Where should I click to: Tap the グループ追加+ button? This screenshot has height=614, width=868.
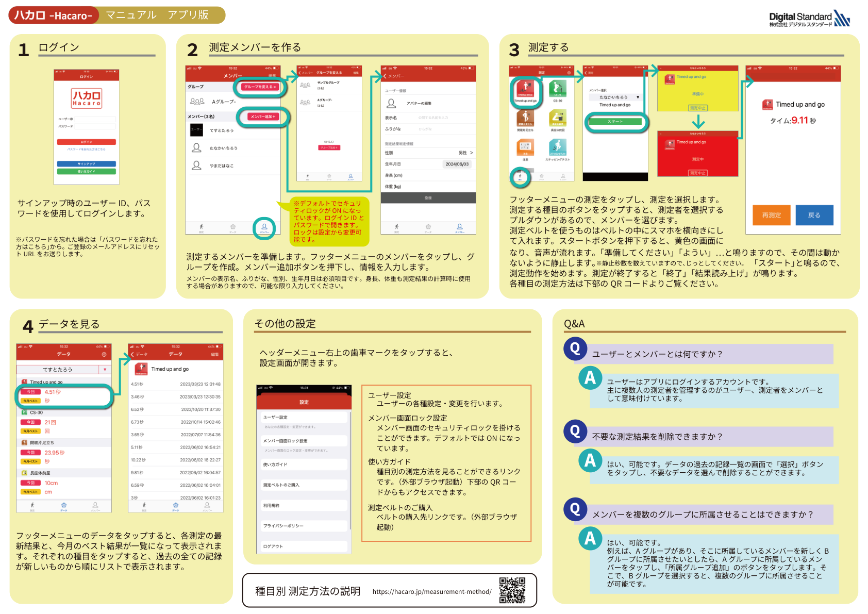click(329, 147)
